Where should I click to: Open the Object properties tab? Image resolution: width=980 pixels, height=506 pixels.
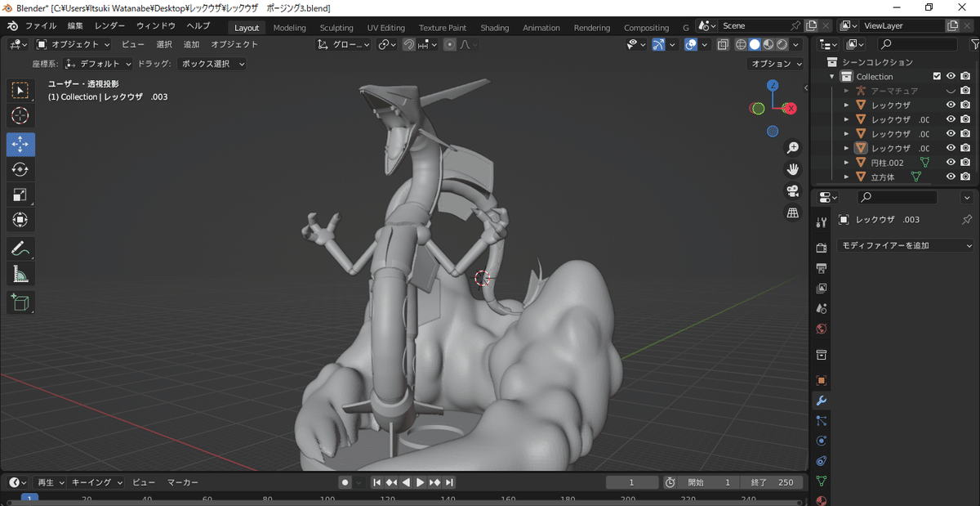click(822, 380)
